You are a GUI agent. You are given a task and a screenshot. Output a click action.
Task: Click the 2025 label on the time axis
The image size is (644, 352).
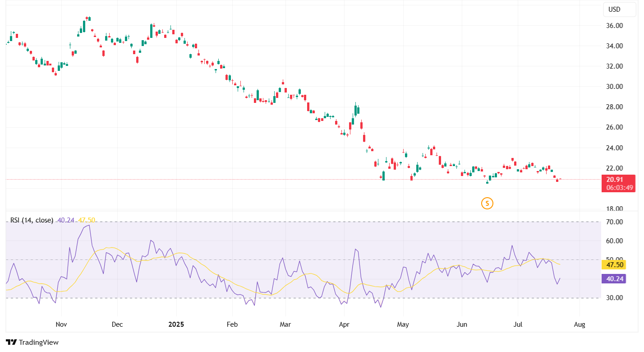pyautogui.click(x=176, y=324)
